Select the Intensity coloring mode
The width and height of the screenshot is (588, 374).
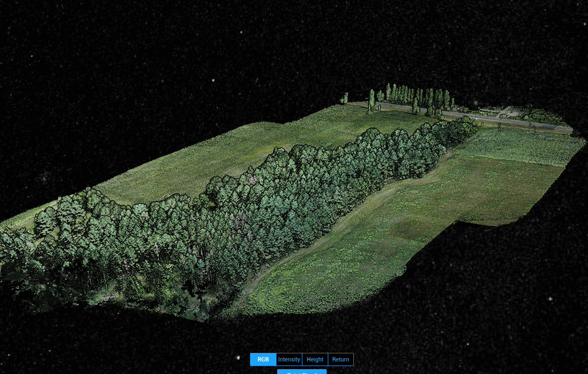(289, 359)
